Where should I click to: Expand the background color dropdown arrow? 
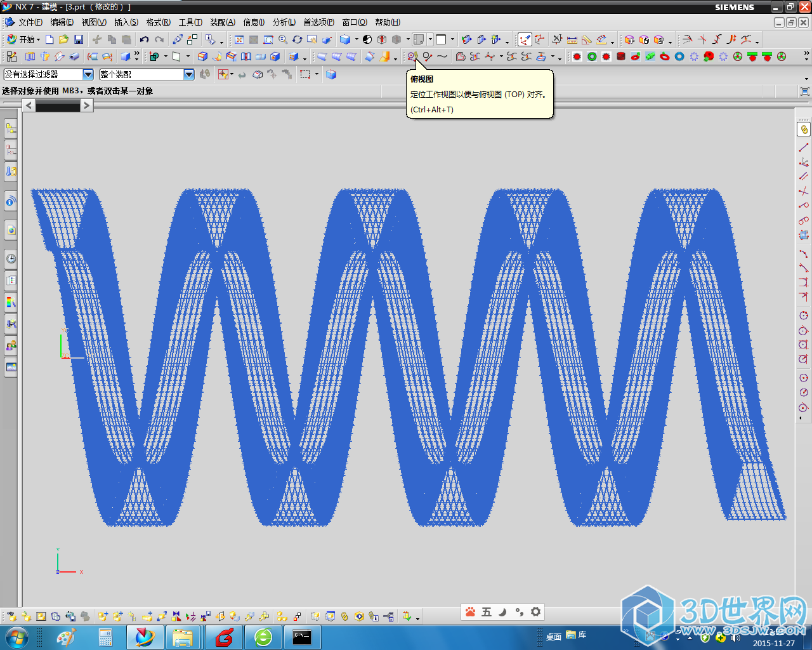(452, 39)
